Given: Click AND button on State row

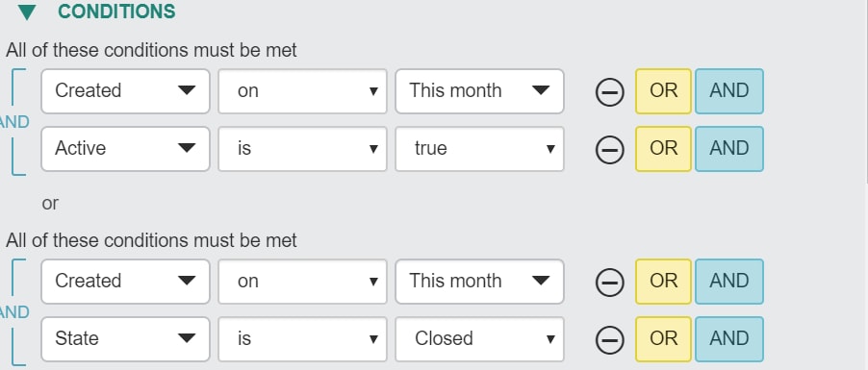Looking at the screenshot, I should [729, 339].
